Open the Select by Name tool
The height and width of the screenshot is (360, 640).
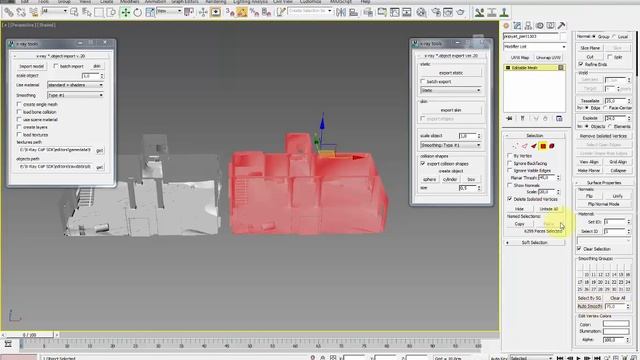[x=87, y=12]
